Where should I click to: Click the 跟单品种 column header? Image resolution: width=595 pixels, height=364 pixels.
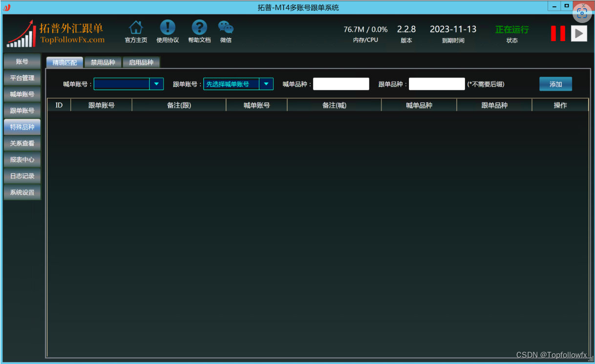click(x=494, y=105)
